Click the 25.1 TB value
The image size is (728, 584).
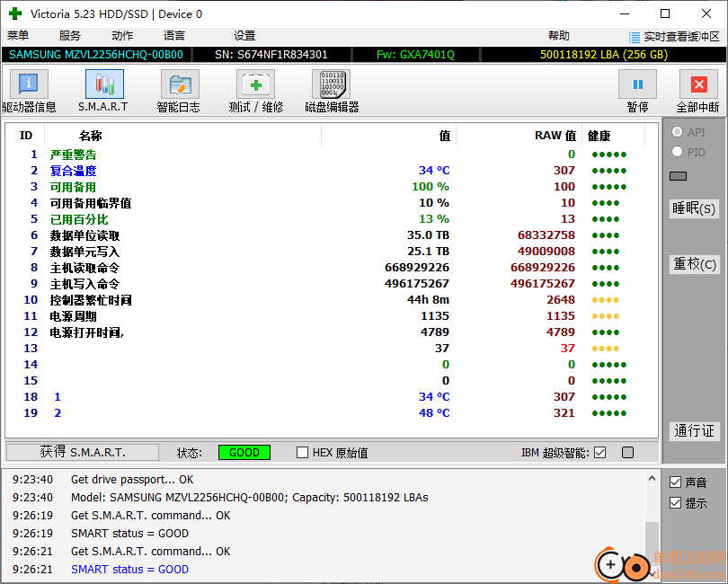coord(428,252)
